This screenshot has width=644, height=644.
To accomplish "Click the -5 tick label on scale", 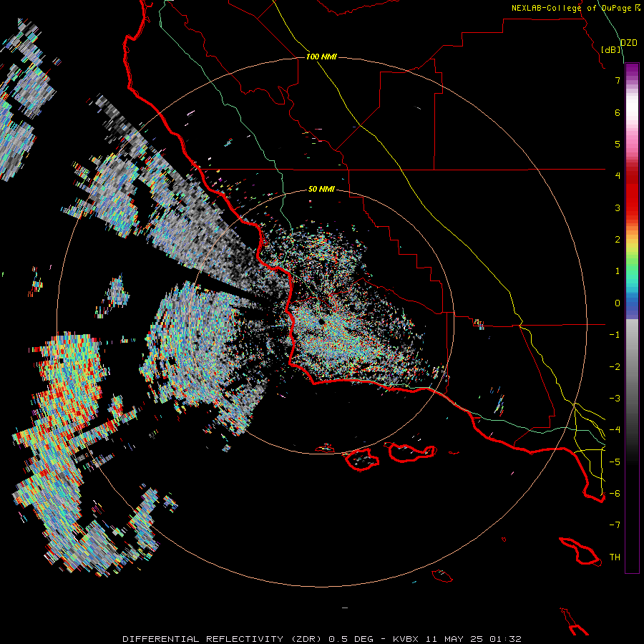I will pos(615,462).
